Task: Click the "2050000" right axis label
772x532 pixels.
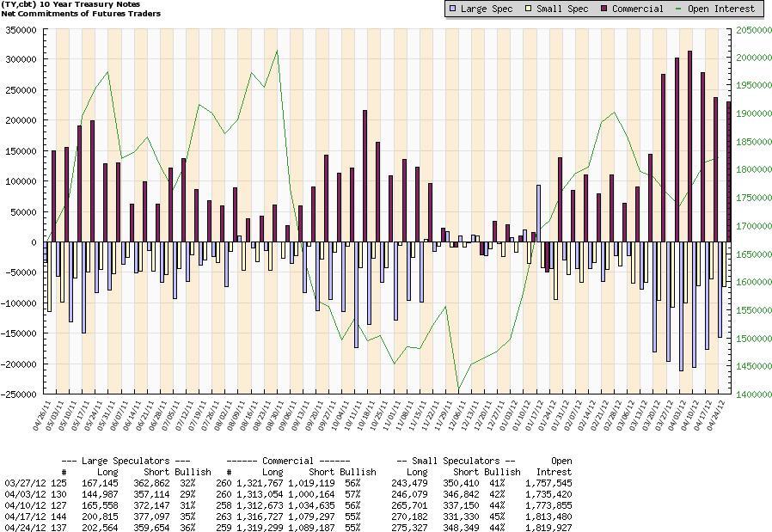Action: point(753,30)
